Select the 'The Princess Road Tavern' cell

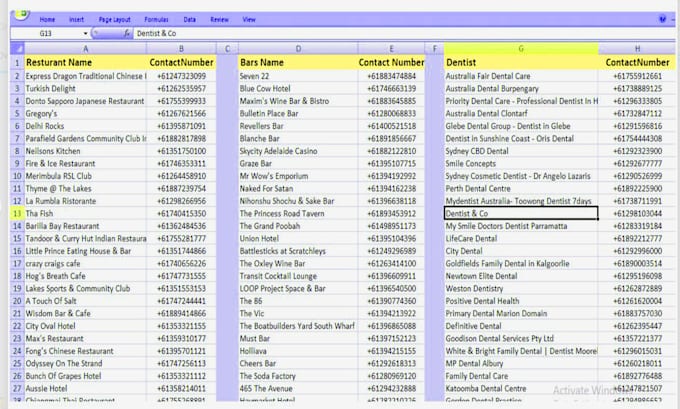coord(298,213)
